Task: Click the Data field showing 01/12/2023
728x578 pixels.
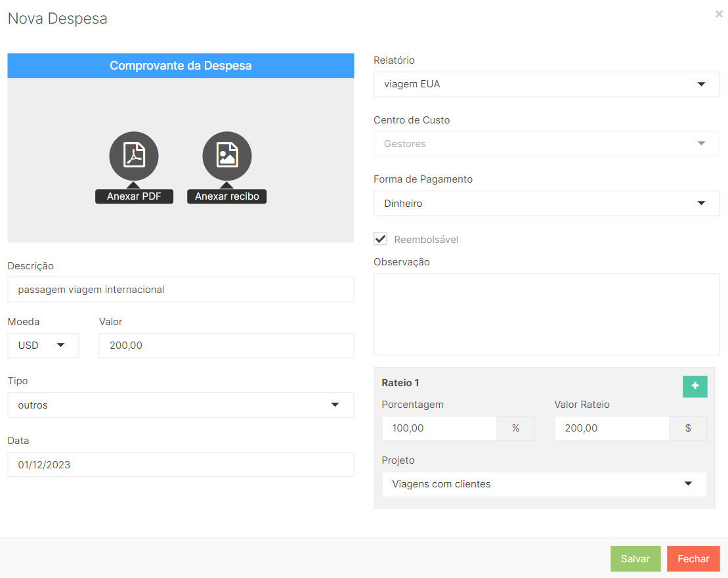Action: tap(181, 464)
